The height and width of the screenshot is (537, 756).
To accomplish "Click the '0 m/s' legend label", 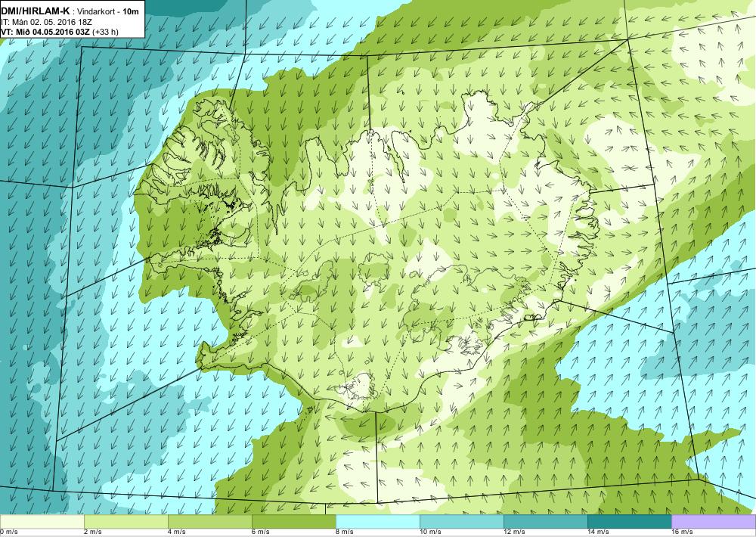I will [x=9, y=532].
